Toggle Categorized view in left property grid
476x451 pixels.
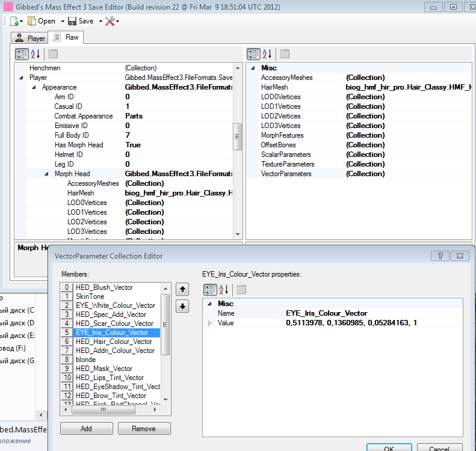[x=22, y=54]
